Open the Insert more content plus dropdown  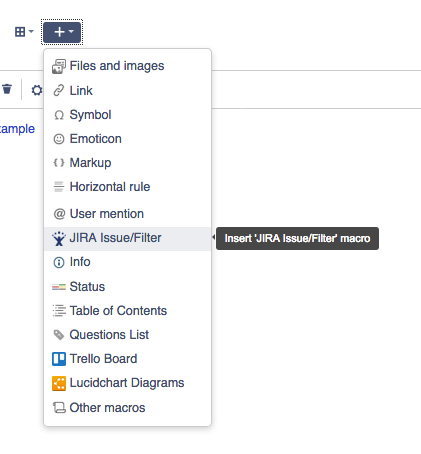click(x=62, y=32)
